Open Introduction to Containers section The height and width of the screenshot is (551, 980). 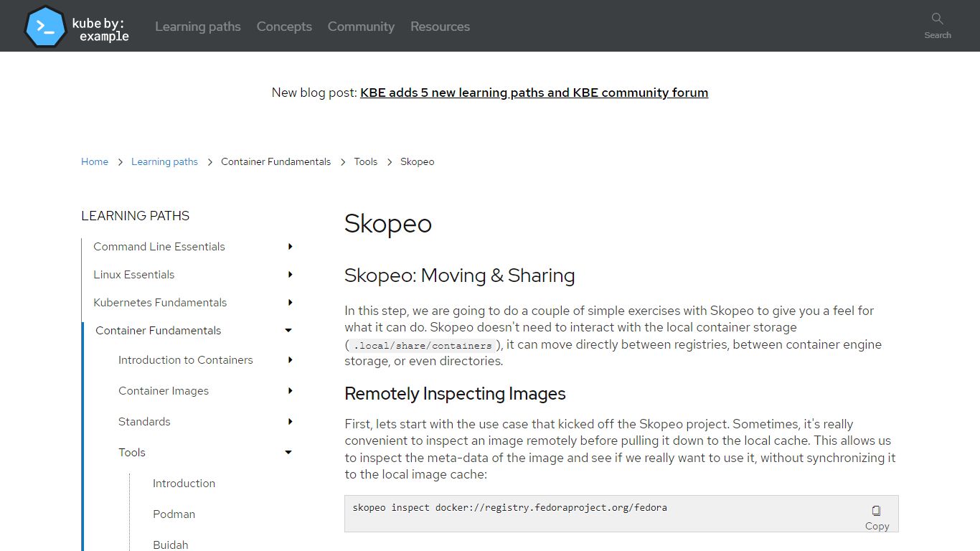tap(186, 360)
